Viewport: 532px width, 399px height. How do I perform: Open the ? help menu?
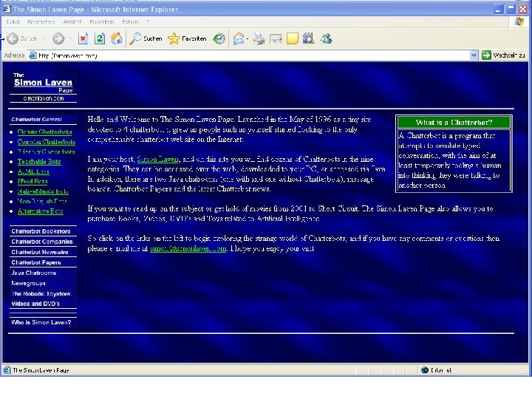point(149,21)
